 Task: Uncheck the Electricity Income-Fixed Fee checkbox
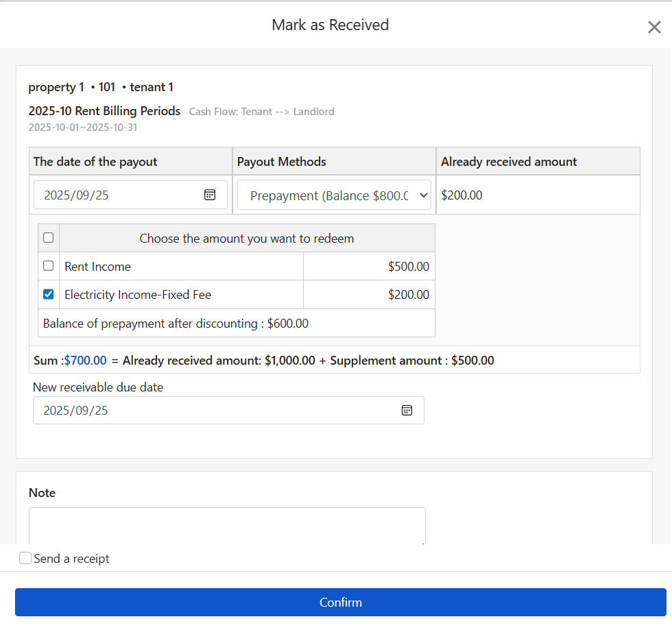48,294
